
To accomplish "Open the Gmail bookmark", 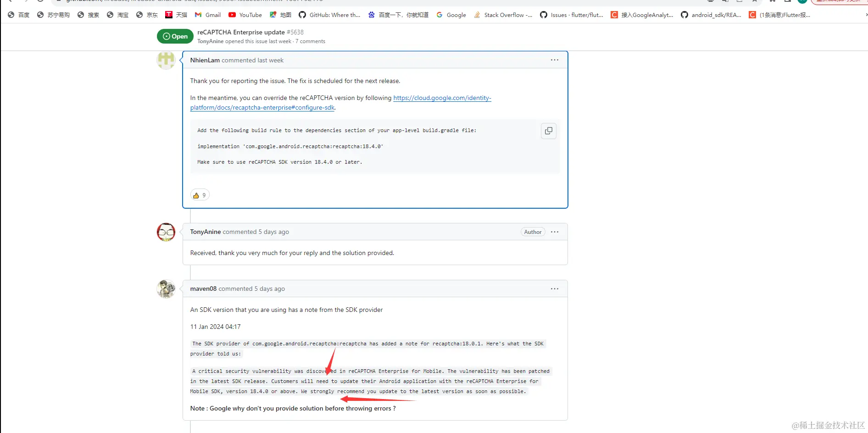I will (x=208, y=15).
